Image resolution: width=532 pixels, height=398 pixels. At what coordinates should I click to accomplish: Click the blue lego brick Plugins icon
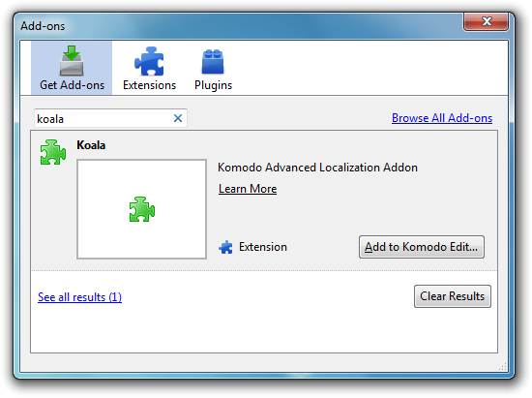tap(213, 61)
